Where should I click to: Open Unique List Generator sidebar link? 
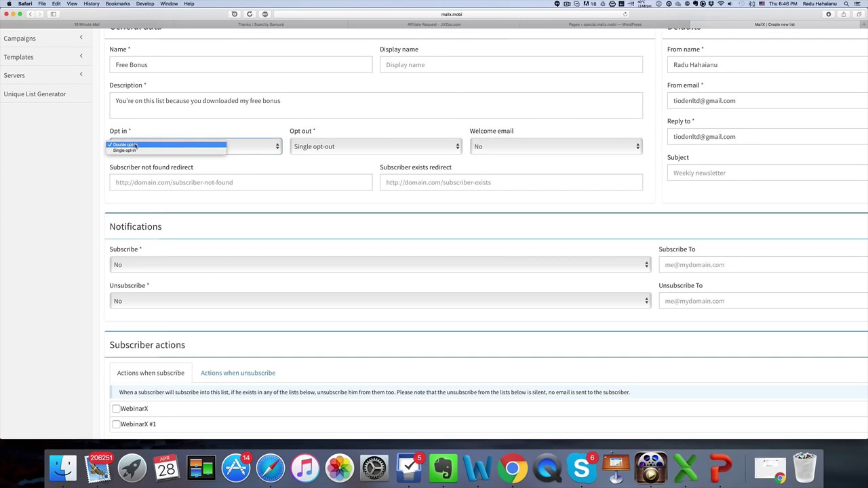point(35,94)
